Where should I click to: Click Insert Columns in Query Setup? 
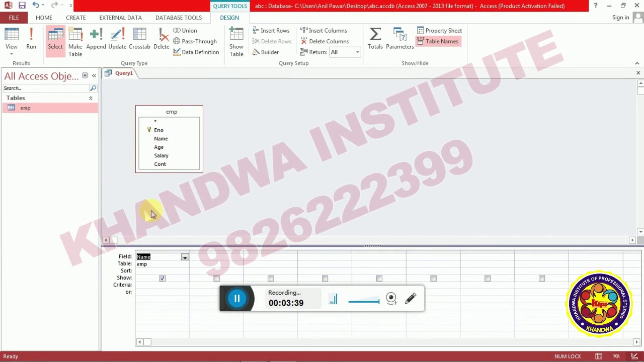[x=324, y=31]
